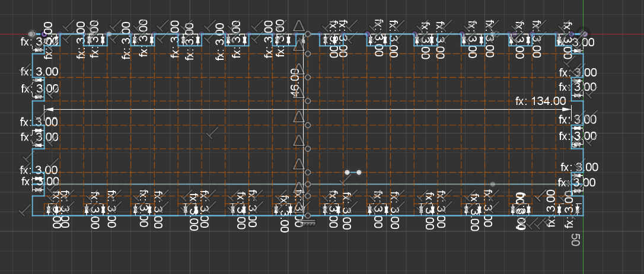Select the fx: 134.00 width dimension label
644x274 pixels.
540,101
